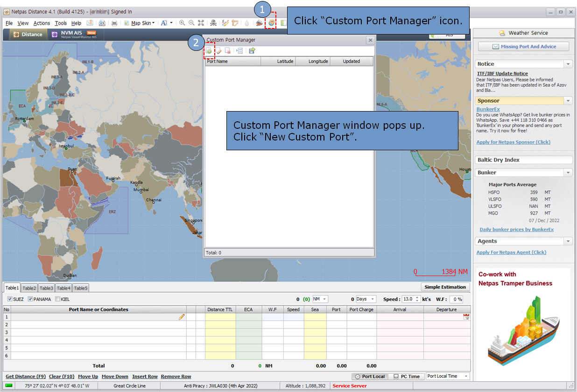This screenshot has height=392, width=577.
Task: Open the Actions menu
Action: (x=42, y=23)
